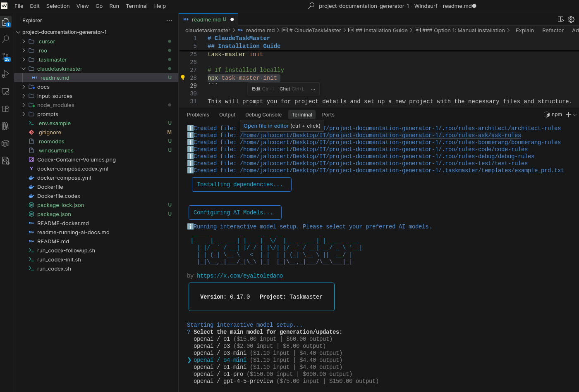Image resolution: width=579 pixels, height=392 pixels.
Task: Click the npm terminal profile icon
Action: pos(547,114)
